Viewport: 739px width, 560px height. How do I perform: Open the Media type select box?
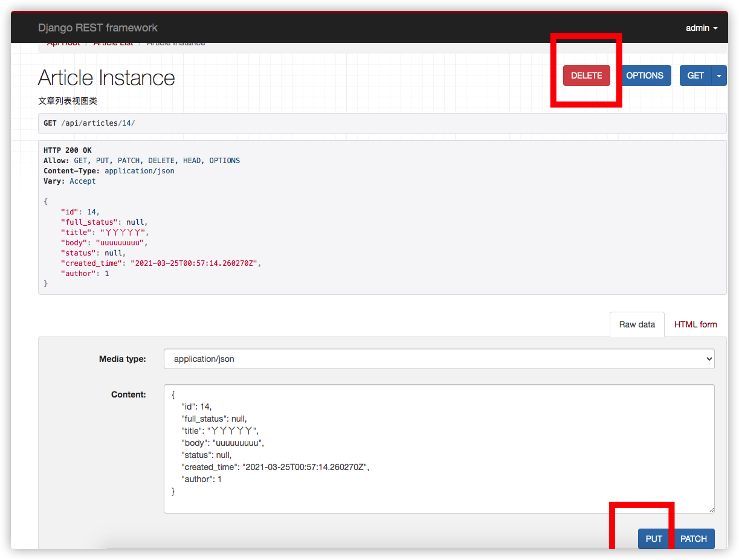point(439,359)
